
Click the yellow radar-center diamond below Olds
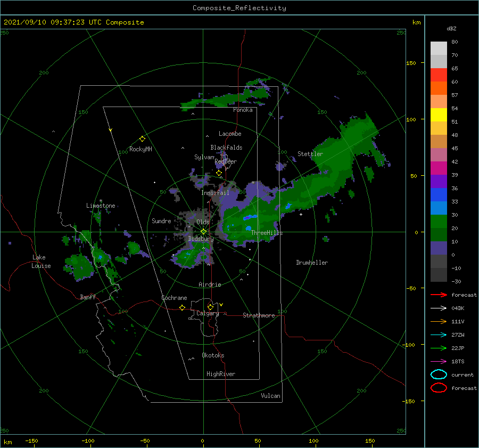pos(203,232)
